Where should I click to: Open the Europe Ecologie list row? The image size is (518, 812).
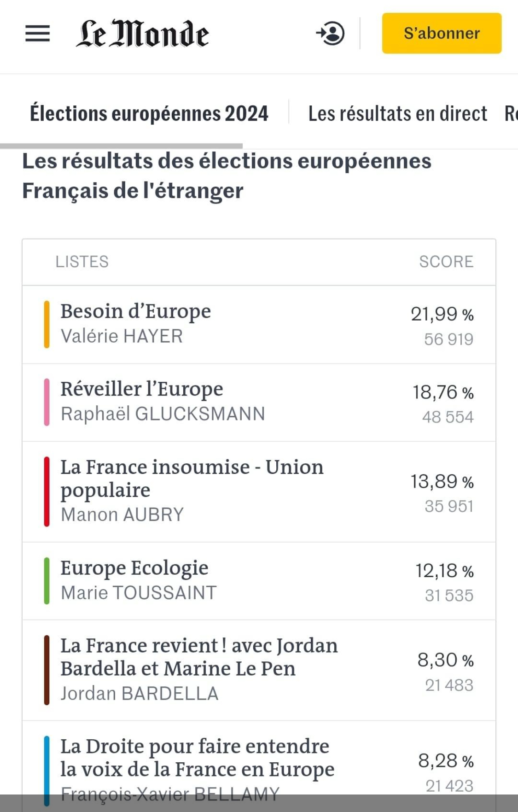coord(134,568)
